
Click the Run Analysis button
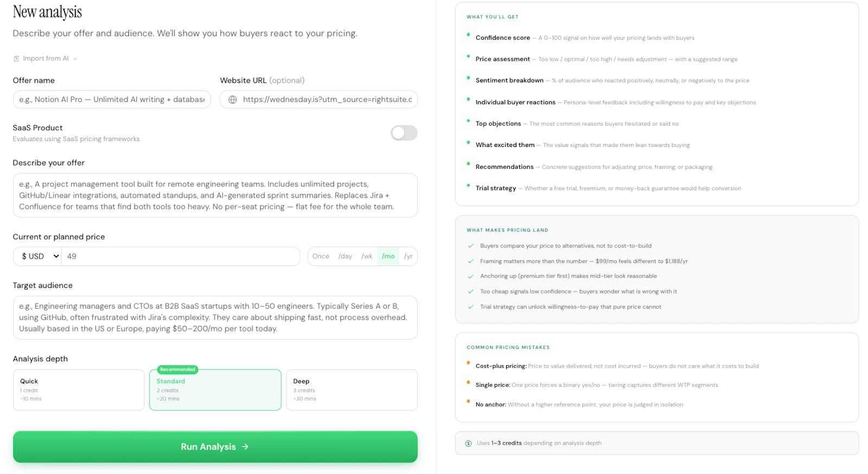[215, 446]
